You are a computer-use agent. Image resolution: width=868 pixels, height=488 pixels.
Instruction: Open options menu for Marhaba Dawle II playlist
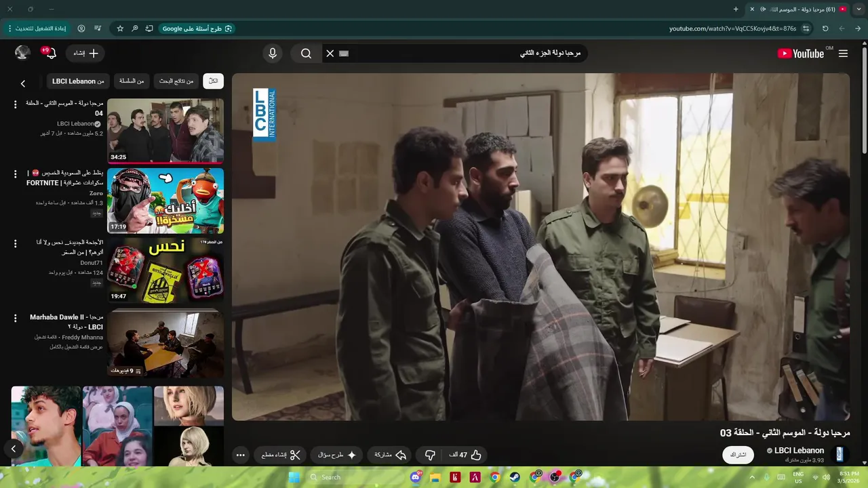15,319
